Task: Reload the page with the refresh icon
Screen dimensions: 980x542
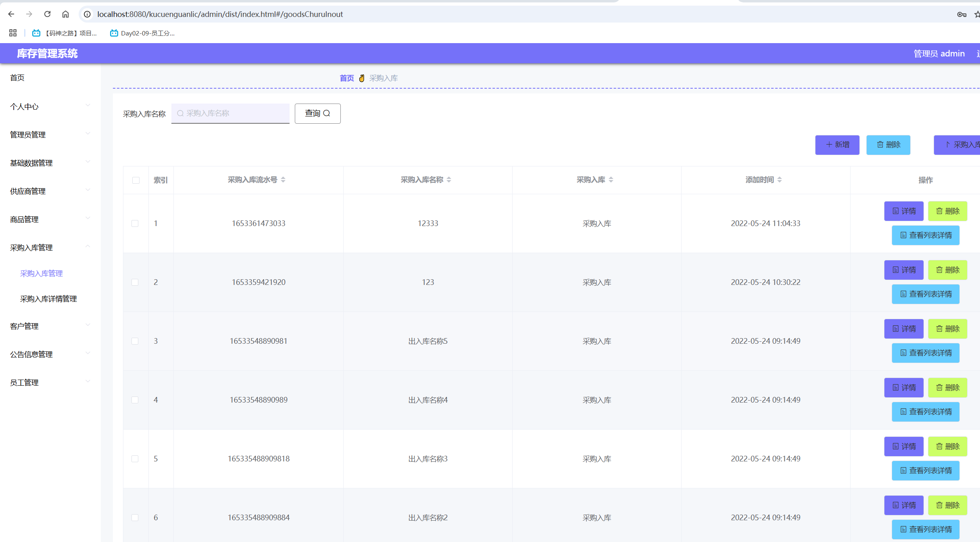Action: (x=47, y=14)
